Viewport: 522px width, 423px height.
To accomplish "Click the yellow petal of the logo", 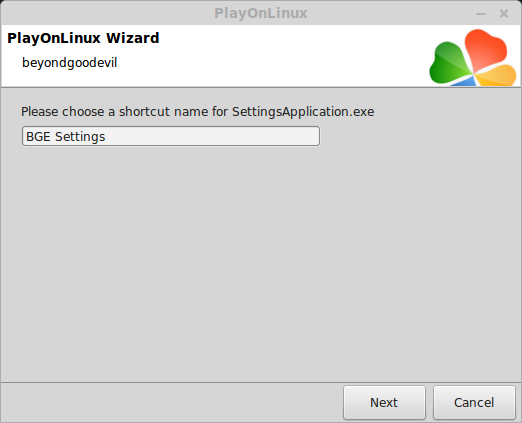I will coord(496,76).
